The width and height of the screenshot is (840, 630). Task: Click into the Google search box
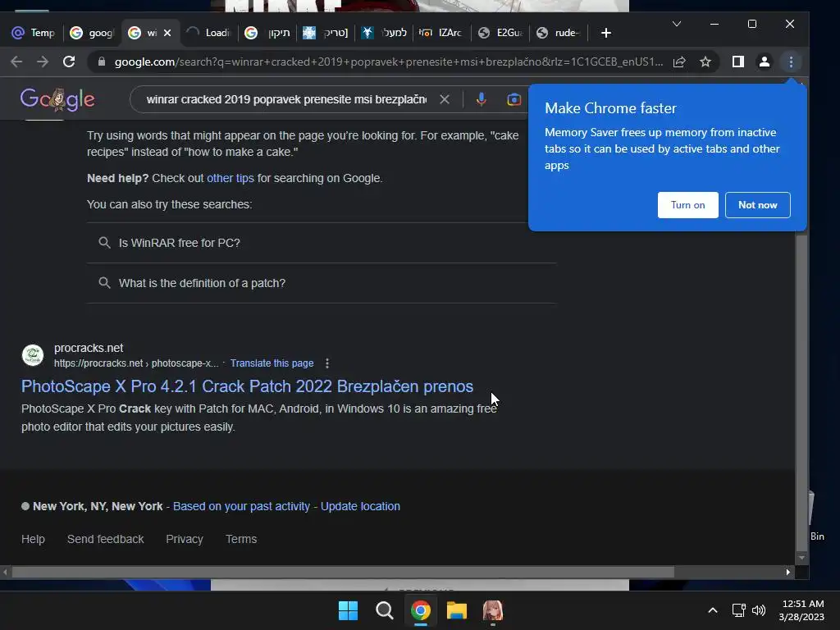click(286, 99)
